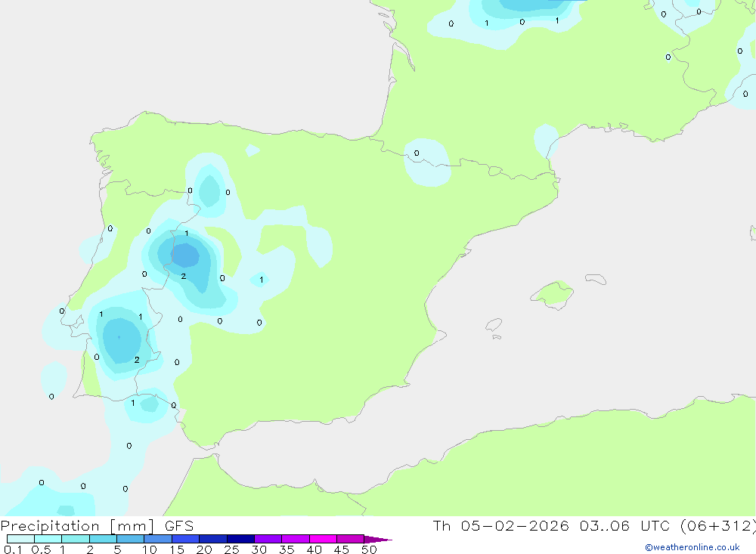
Task: Click the 'Precipitation [mm]' title text
Action: click(x=78, y=526)
